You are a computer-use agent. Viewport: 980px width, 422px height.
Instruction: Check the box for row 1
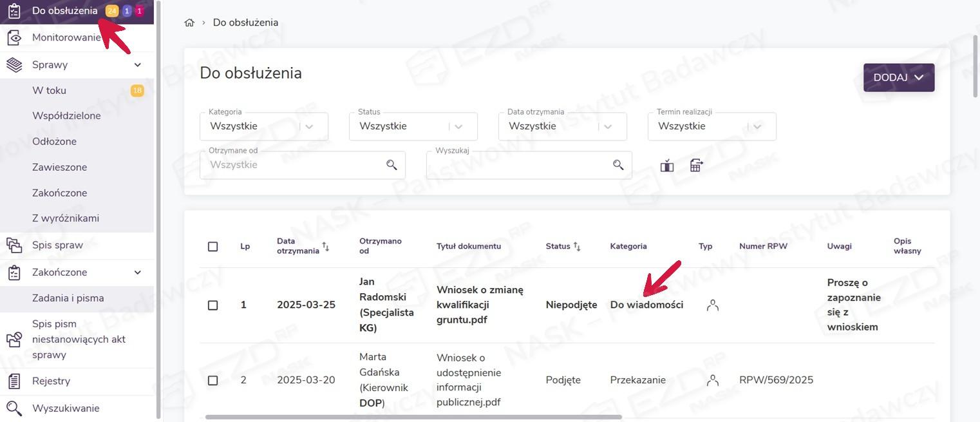click(x=213, y=305)
